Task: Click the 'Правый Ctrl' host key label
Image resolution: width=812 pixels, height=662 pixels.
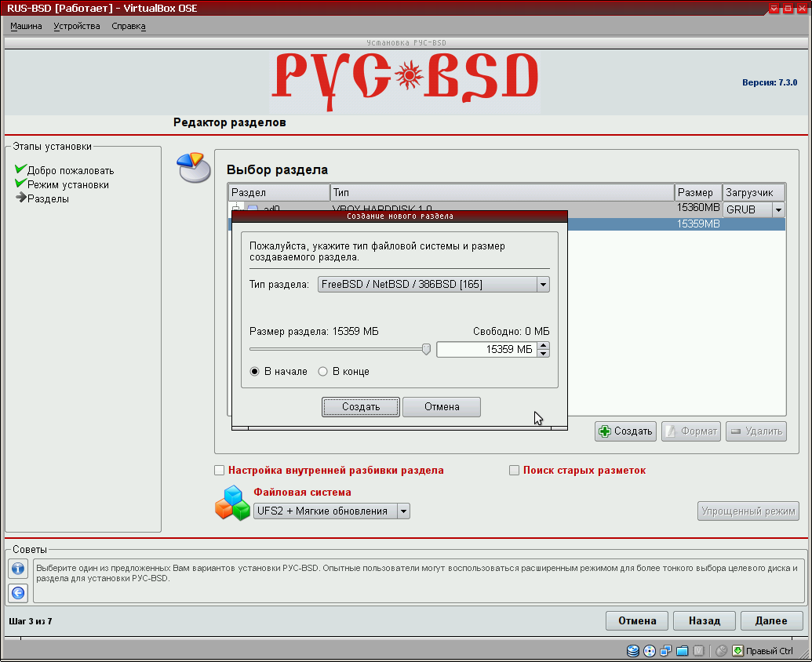Action: [x=769, y=651]
